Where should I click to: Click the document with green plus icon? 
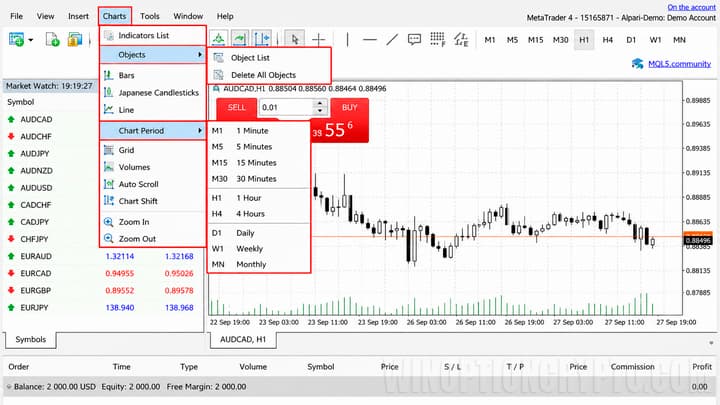52,39
